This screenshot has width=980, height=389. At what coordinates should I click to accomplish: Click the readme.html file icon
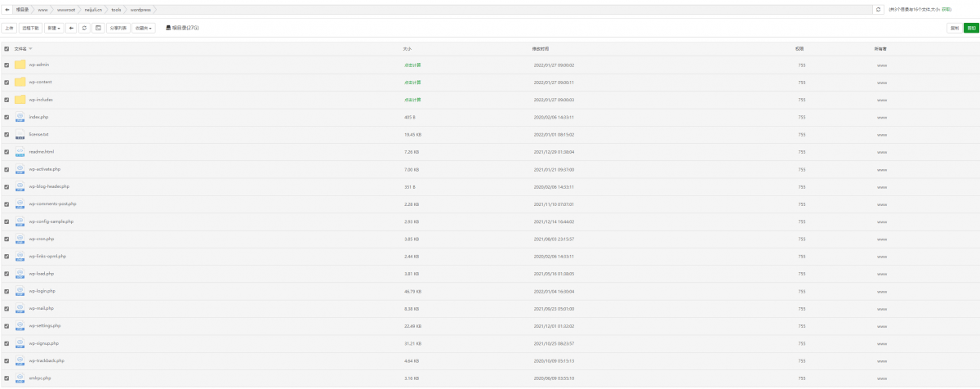tap(20, 152)
